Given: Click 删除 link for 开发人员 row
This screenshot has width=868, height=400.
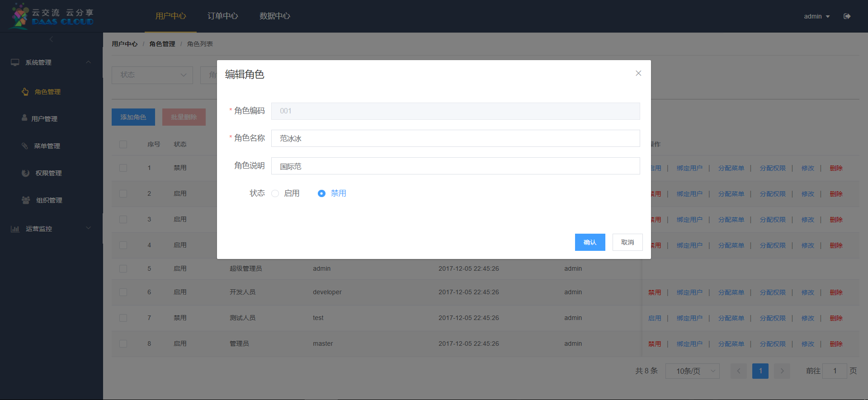Looking at the screenshot, I should (x=836, y=292).
